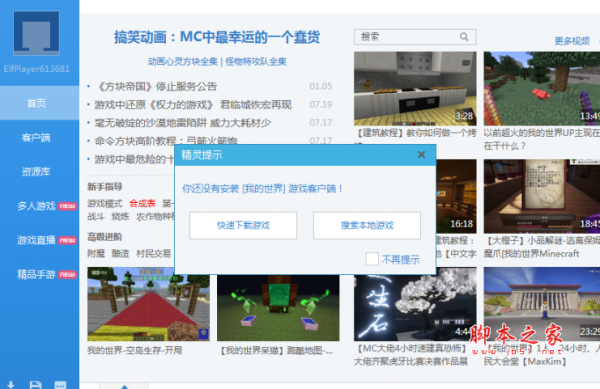600x389 pixels.
Task: Play the 13:49 forest video thumbnail
Action: click(542, 88)
